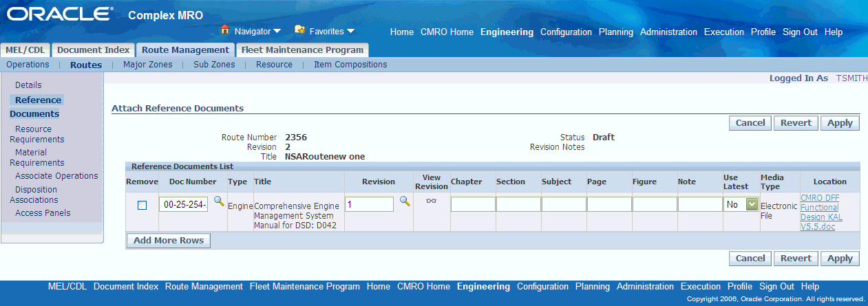
Task: Click Administration in footer links
Action: point(645,287)
